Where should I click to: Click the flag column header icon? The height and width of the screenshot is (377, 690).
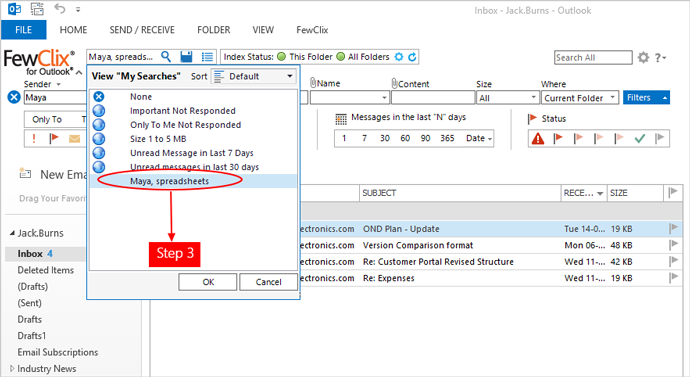(x=673, y=192)
